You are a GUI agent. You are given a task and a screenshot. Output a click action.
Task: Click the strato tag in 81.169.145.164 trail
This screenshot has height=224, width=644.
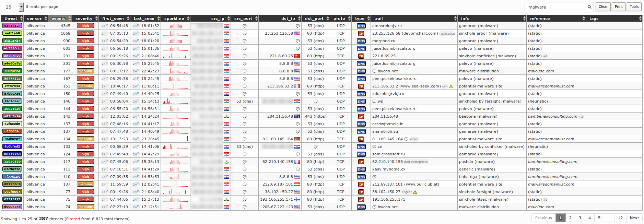(x=414, y=139)
